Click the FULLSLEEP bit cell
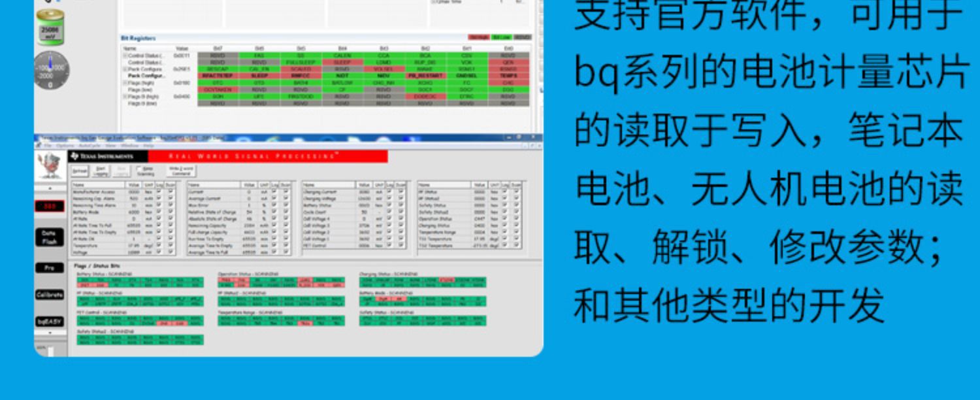The height and width of the screenshot is (400, 980). 301,62
